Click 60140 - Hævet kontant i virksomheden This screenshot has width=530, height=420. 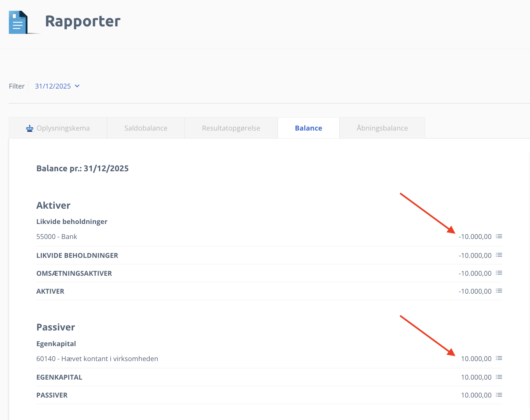[x=97, y=359]
